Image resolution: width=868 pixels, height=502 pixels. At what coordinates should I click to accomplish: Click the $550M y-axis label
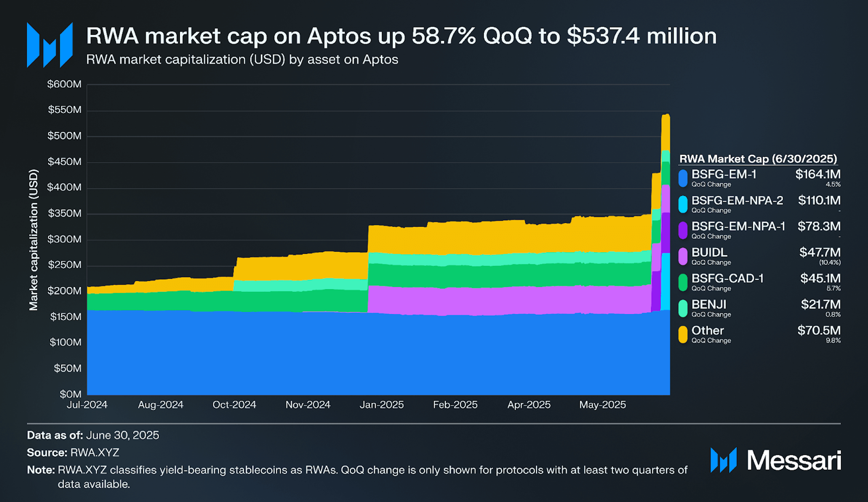[64, 110]
